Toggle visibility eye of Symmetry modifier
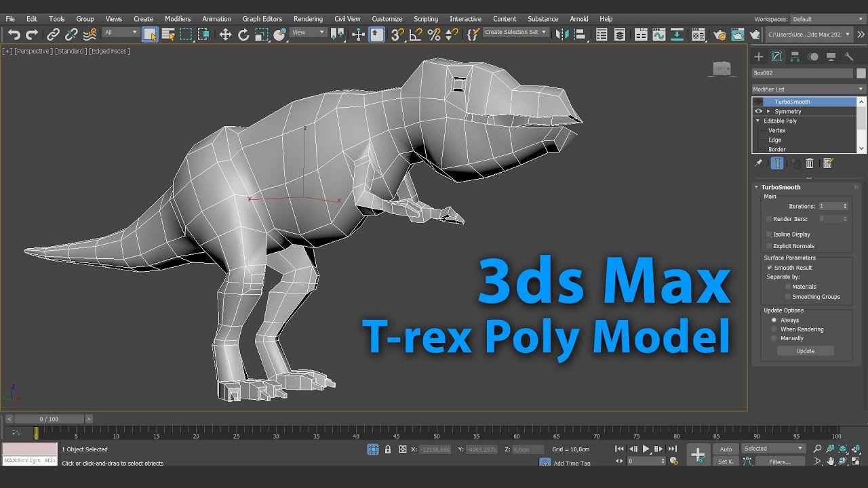Viewport: 868px width, 488px height. (x=759, y=111)
